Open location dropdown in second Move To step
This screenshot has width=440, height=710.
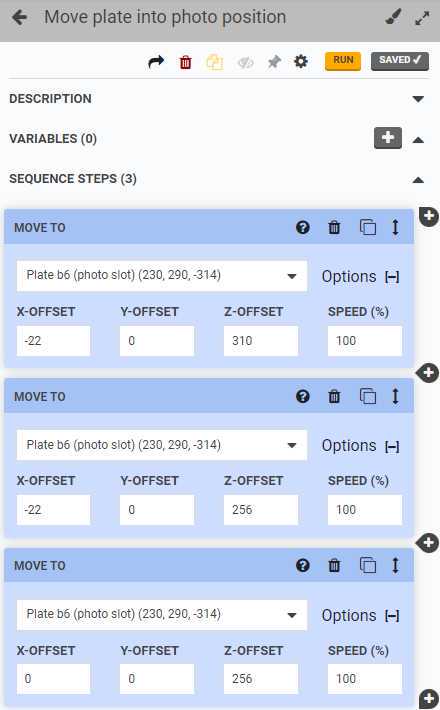(x=162, y=445)
